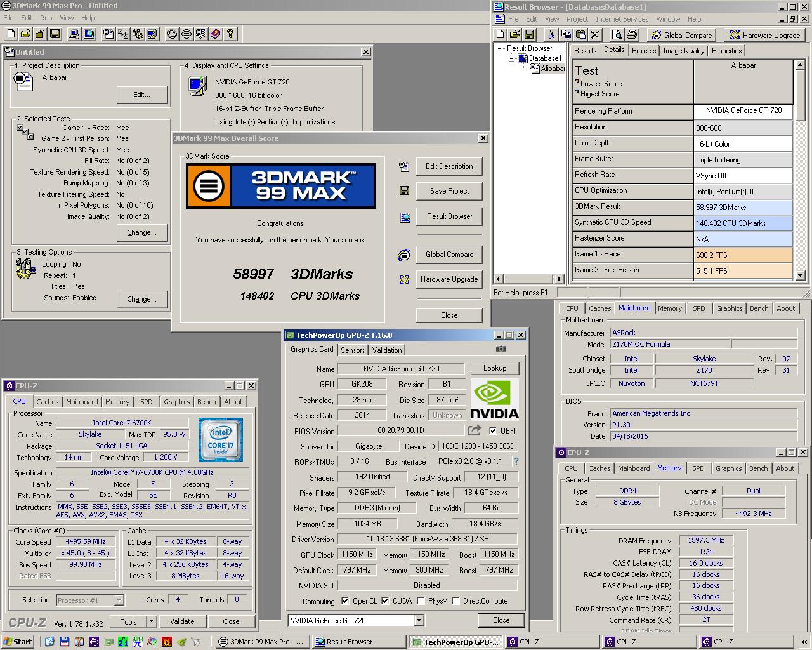Click the Edit... button under Project Description
Screen dimensions: 812x650
point(142,95)
